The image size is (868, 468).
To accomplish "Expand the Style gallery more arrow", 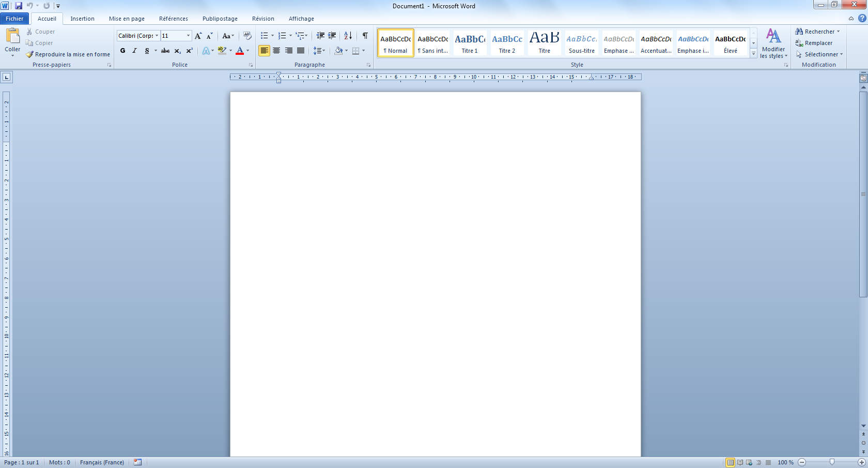I will tap(753, 53).
